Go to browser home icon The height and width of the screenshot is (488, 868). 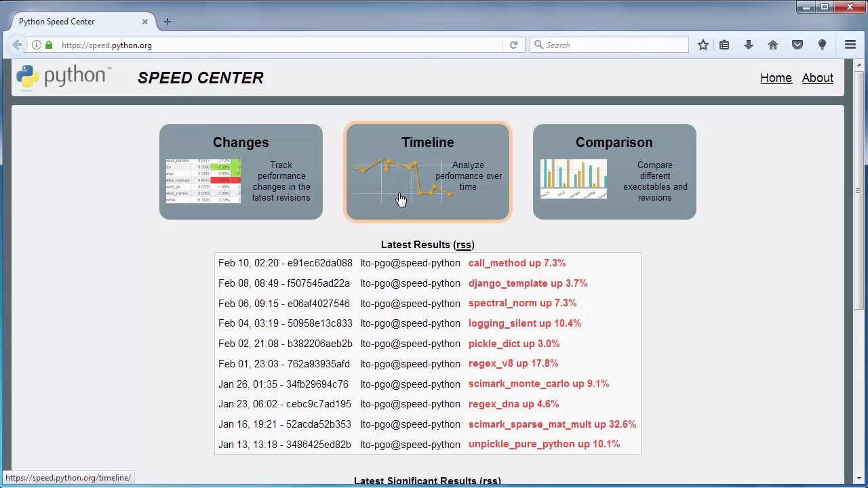pyautogui.click(x=773, y=45)
